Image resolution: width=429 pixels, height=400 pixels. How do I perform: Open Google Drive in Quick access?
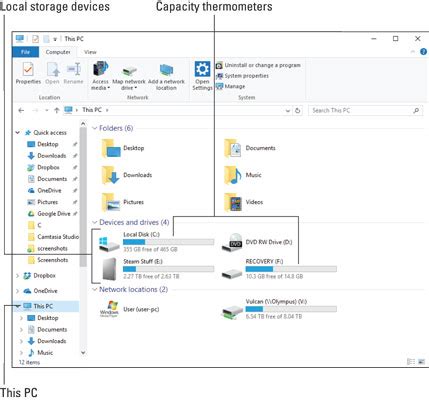coord(53,214)
